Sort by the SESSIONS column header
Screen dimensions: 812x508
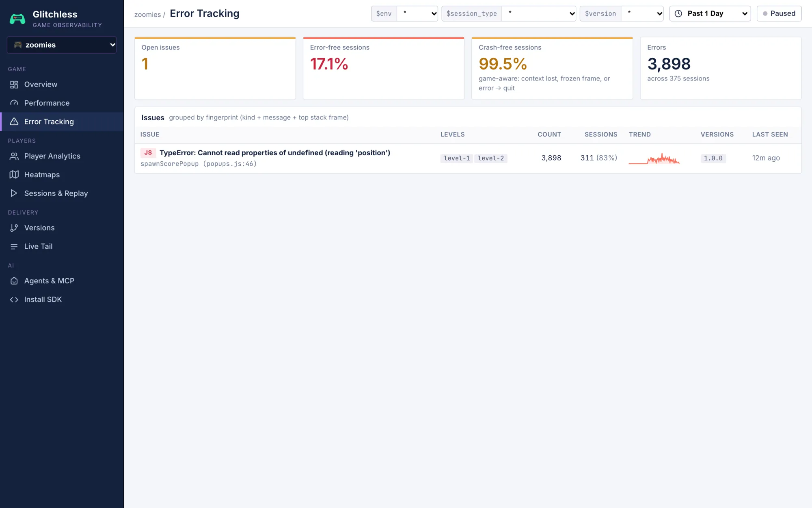coord(601,135)
